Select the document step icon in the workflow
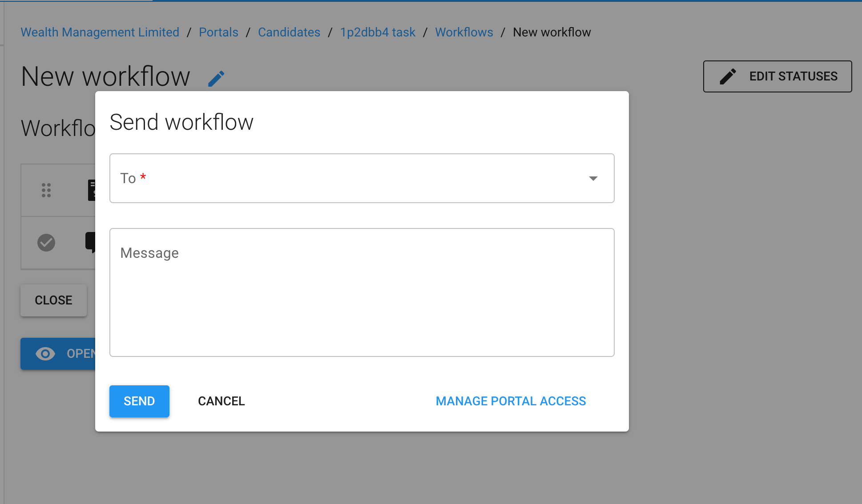This screenshot has height=504, width=862. 93,190
